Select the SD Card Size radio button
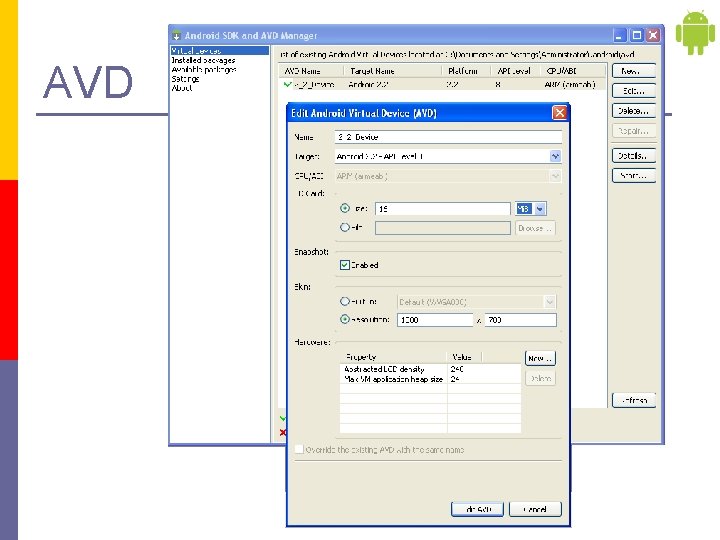Screen dimensions: 720x540 click(x=345, y=208)
